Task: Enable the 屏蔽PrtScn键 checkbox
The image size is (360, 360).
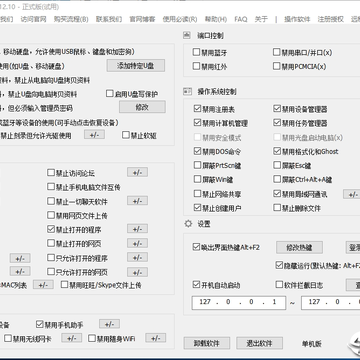Action: click(x=197, y=165)
